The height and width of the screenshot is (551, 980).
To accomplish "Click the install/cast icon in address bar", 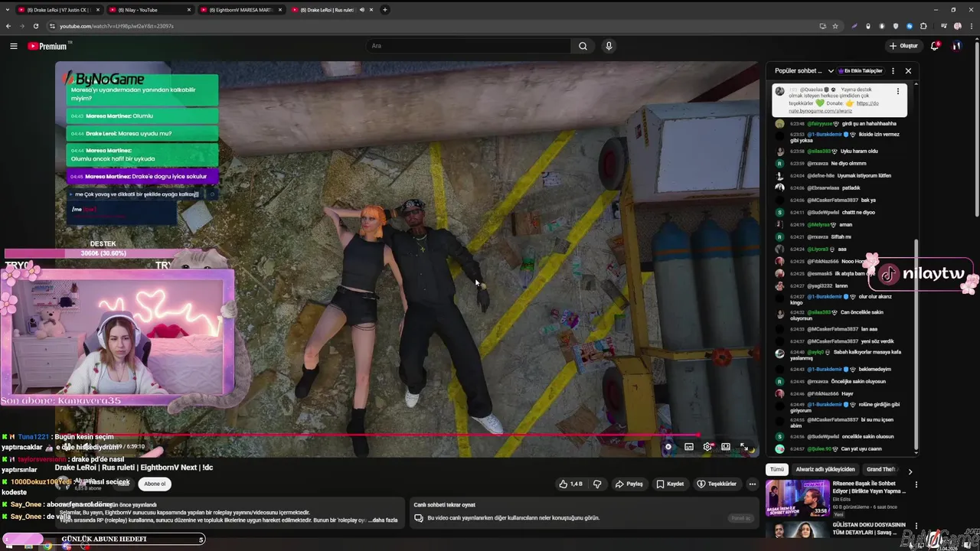I will [823, 26].
